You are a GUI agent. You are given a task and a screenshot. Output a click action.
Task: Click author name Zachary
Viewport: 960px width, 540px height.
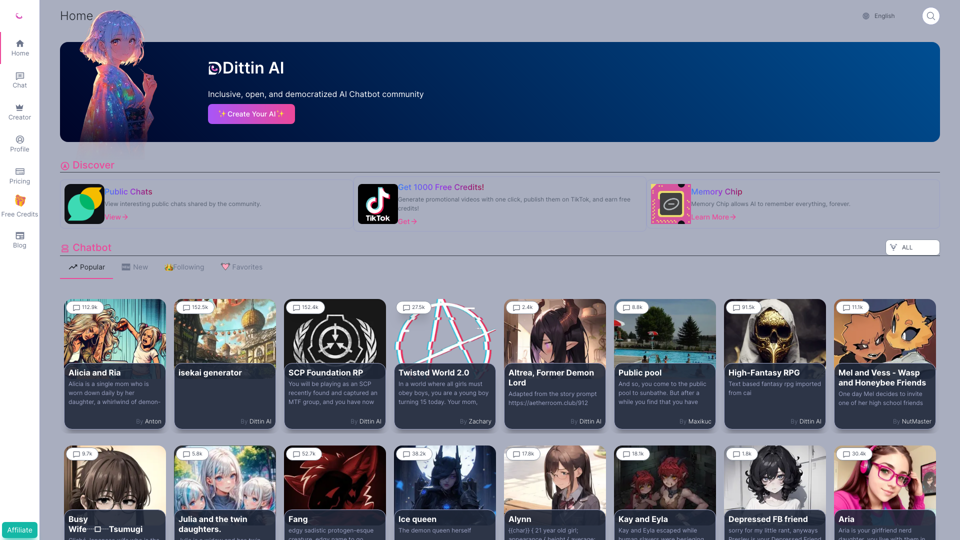pyautogui.click(x=480, y=421)
